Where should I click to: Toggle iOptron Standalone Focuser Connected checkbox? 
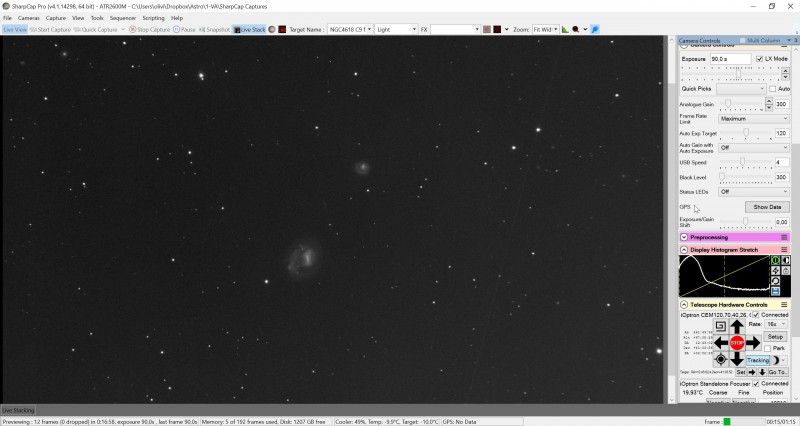click(x=756, y=384)
